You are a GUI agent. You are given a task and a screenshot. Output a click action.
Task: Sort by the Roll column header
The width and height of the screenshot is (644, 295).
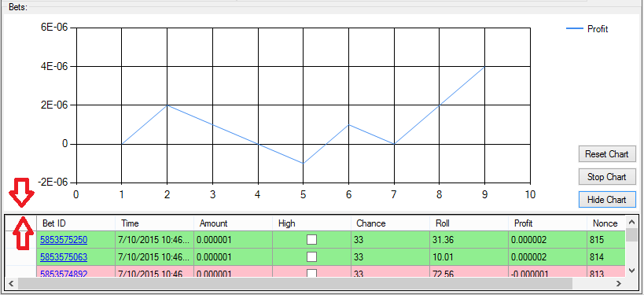point(469,223)
